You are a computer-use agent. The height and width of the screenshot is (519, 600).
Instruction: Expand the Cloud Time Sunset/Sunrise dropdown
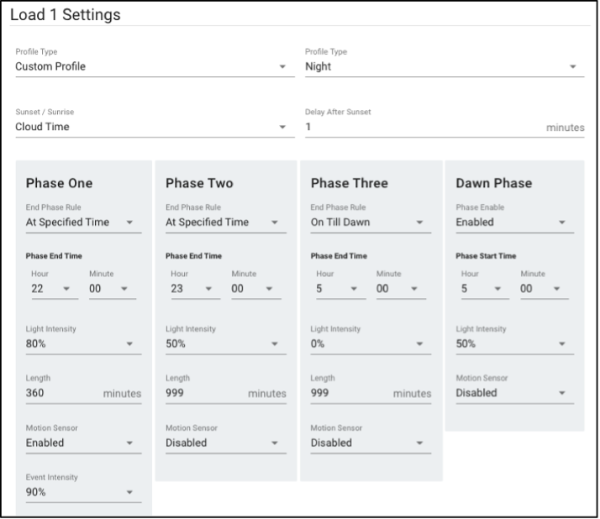tap(155, 127)
